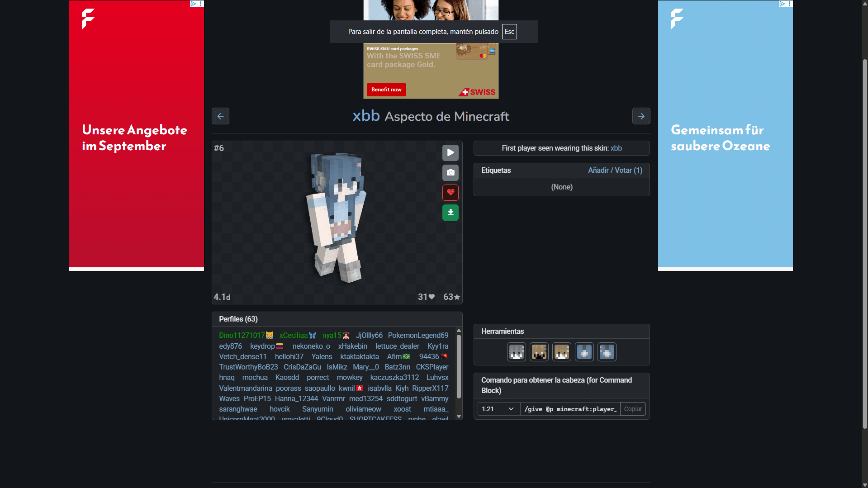Click Benefit now on SWISS ad

(x=386, y=90)
